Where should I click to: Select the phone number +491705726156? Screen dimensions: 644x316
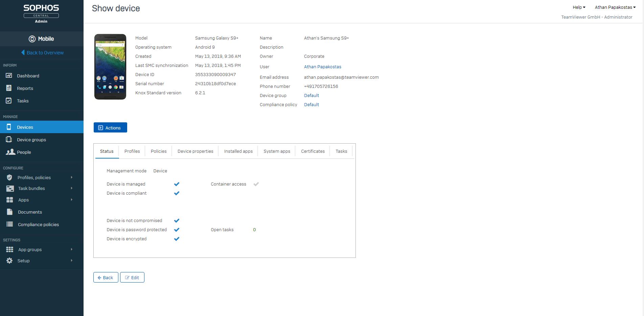[321, 87]
